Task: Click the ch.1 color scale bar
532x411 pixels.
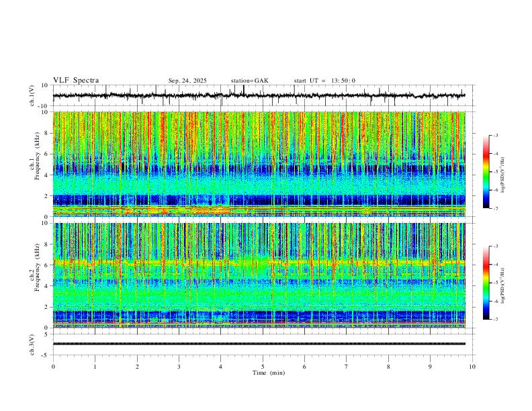Action: 486,172
